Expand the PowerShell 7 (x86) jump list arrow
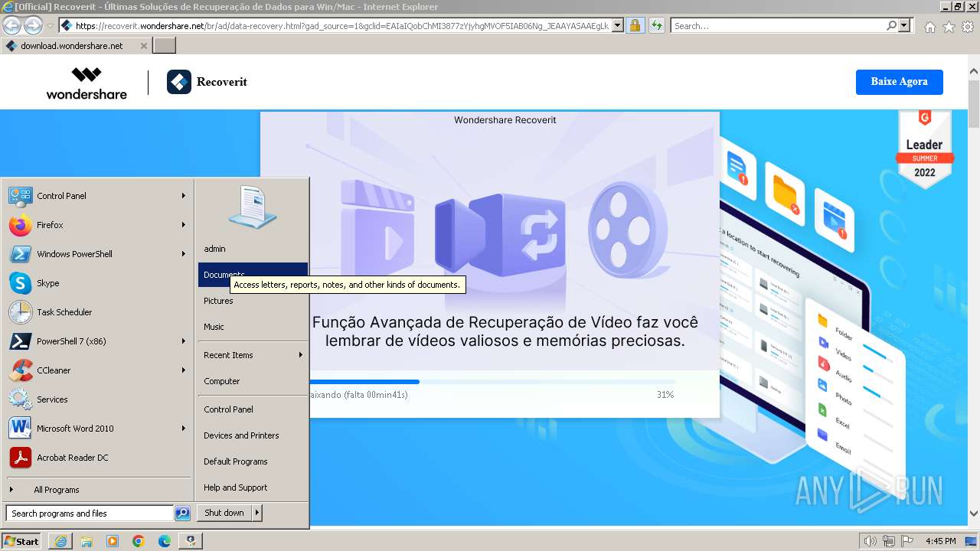Screen dimensions: 980x551 184,341
